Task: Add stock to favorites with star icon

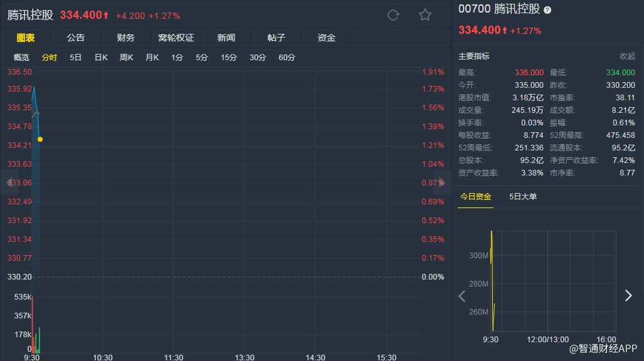Action: click(x=425, y=15)
